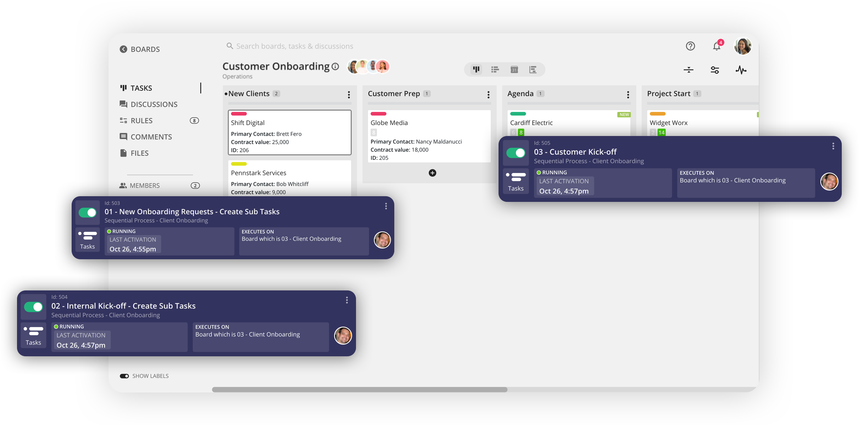868x425 pixels.
Task: Open the filter sliders icon
Action: coord(715,70)
